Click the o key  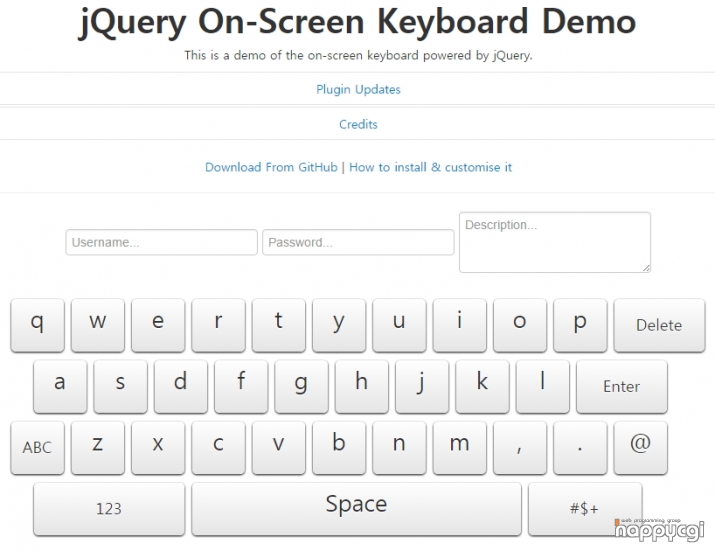pos(520,325)
